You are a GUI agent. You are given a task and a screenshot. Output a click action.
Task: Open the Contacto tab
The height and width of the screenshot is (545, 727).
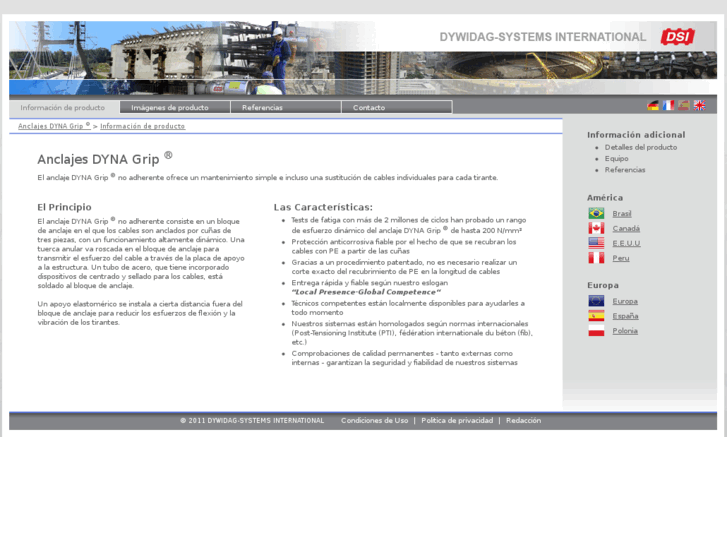[x=396, y=108]
